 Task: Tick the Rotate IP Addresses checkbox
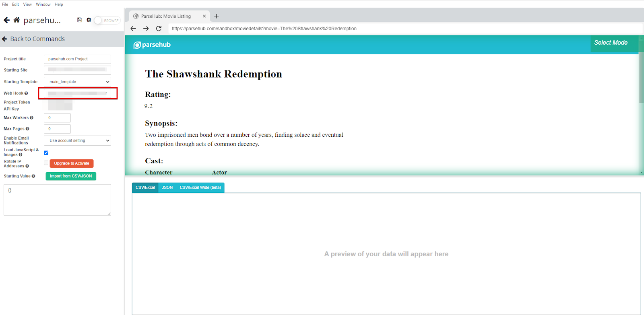pos(46,163)
